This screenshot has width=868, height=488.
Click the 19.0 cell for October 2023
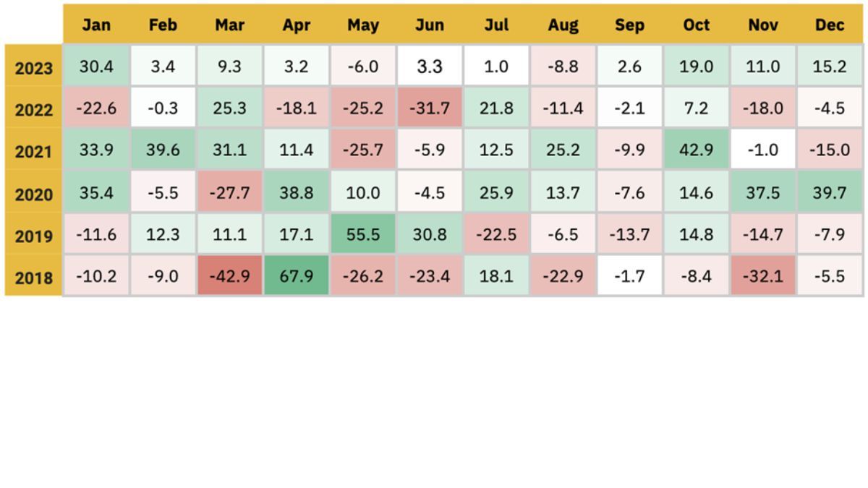tap(696, 67)
